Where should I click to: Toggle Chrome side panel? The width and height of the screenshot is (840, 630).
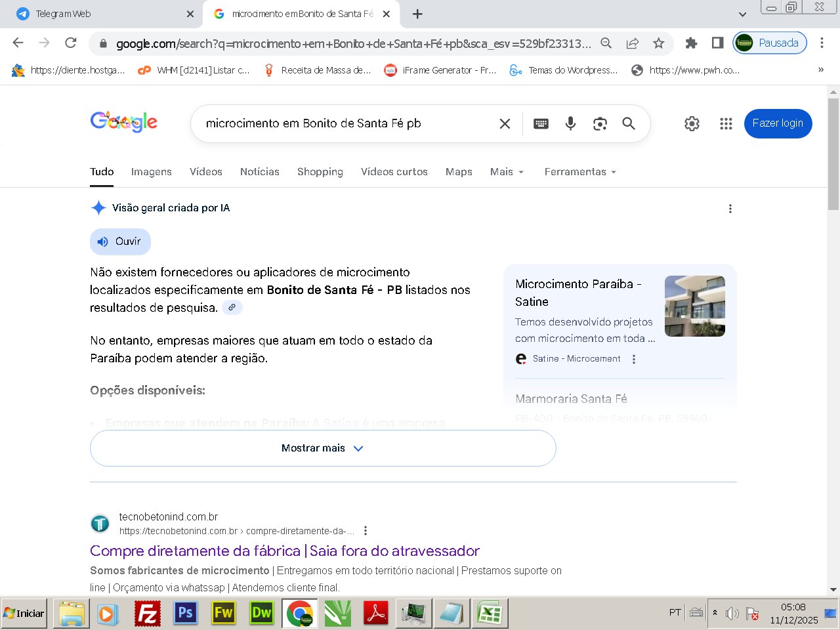[717, 43]
